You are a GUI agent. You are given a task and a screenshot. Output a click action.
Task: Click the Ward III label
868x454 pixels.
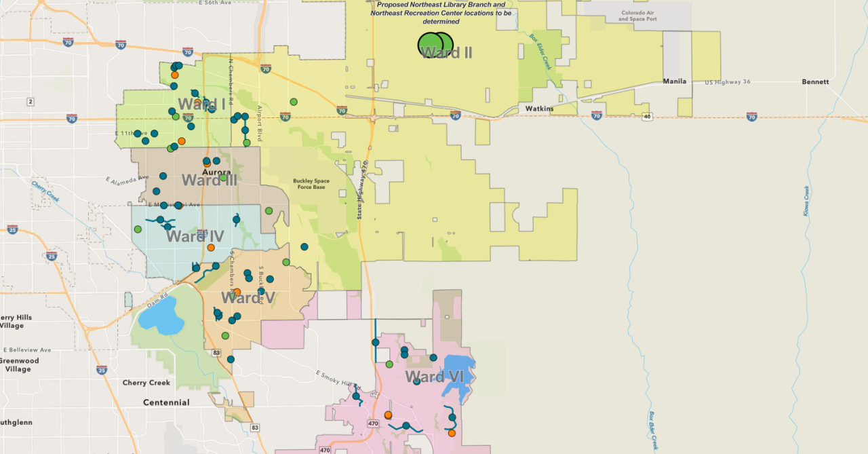210,180
